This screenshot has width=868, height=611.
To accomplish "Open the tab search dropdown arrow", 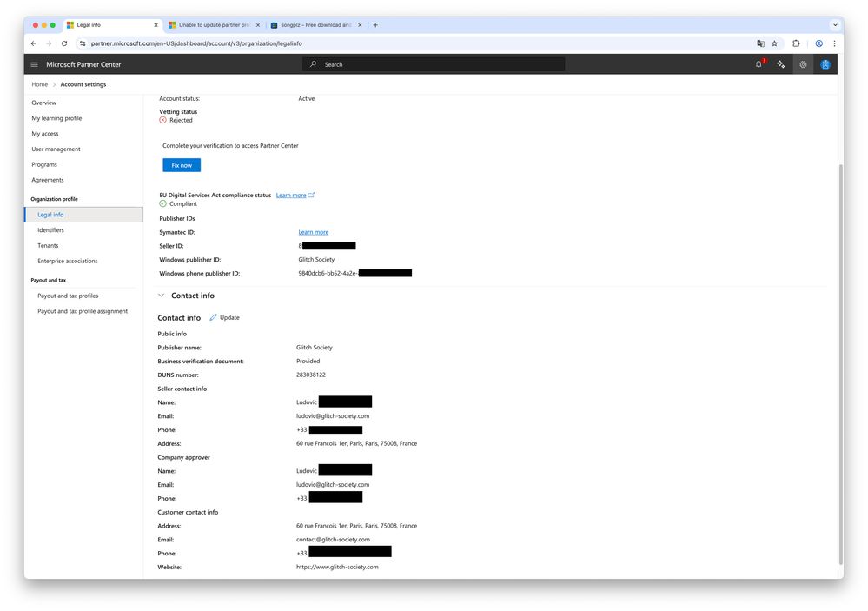I will point(835,25).
